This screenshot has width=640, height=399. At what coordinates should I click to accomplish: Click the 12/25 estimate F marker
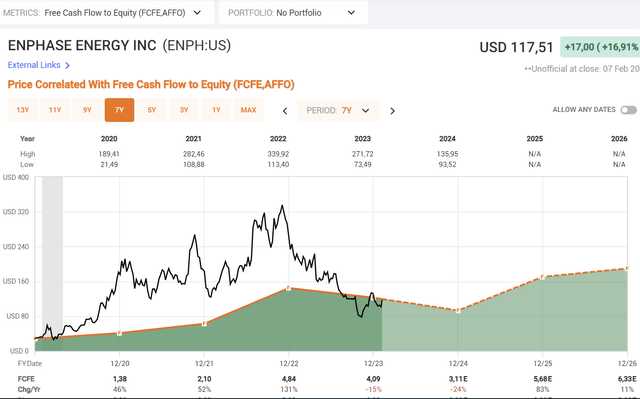click(542, 277)
